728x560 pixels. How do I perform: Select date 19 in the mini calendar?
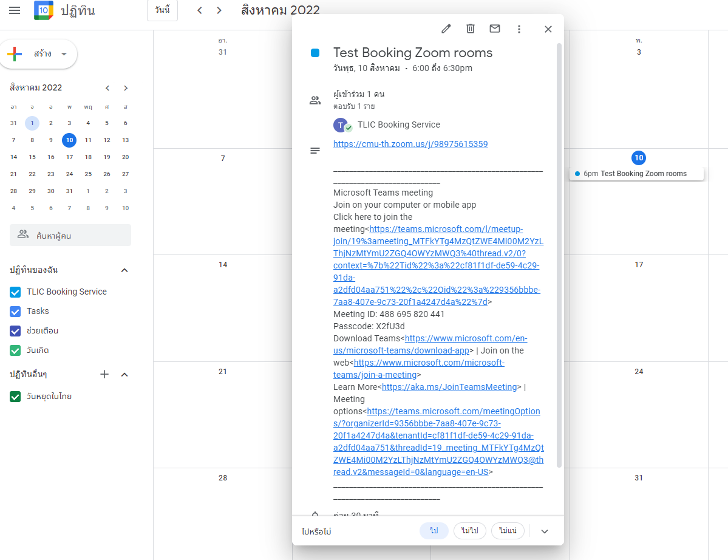coord(107,157)
